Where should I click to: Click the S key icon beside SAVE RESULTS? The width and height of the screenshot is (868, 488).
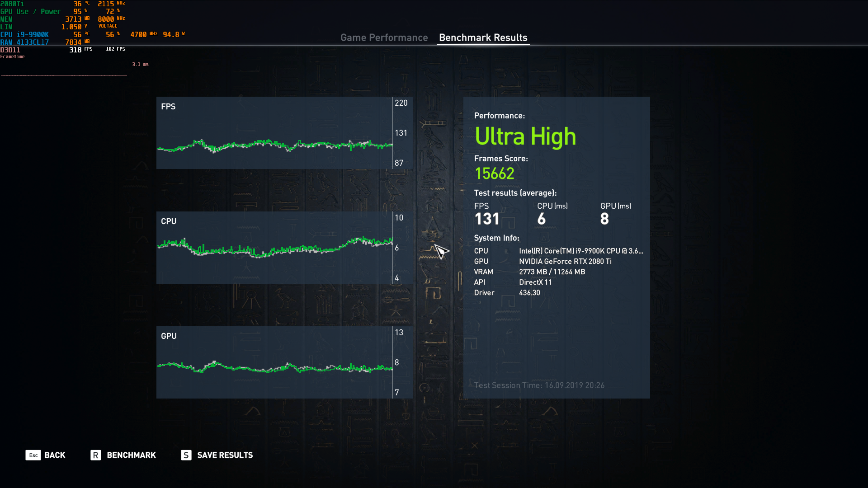(186, 455)
